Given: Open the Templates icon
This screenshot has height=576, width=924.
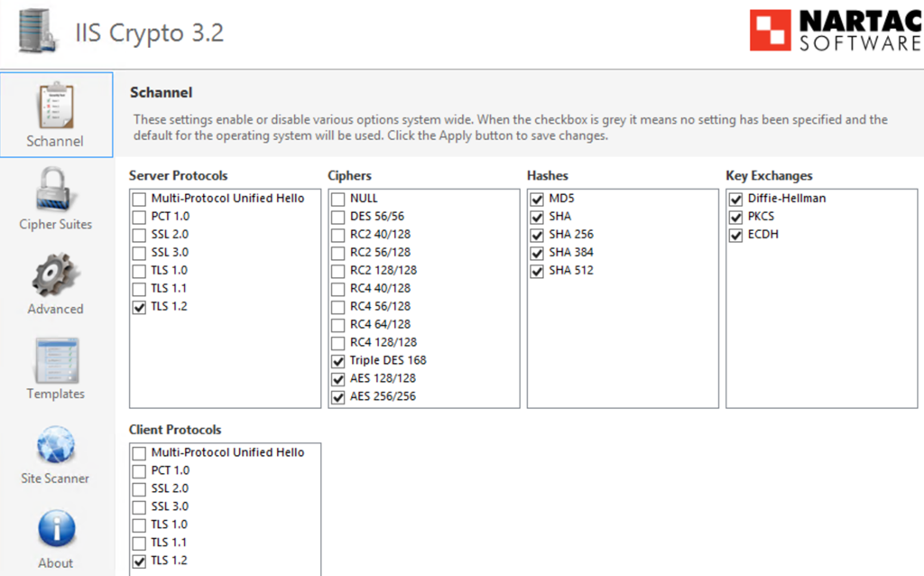Looking at the screenshot, I should tap(56, 359).
